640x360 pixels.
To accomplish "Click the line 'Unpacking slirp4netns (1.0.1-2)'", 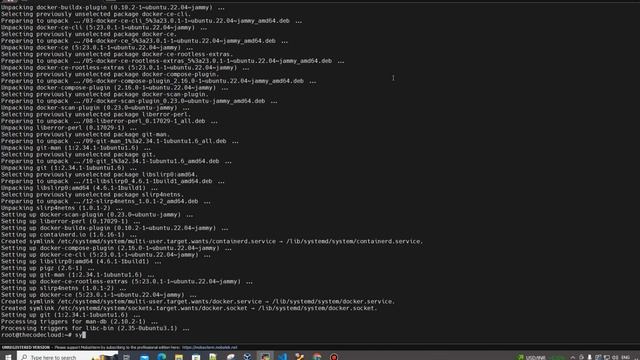I will pyautogui.click(x=62, y=208).
